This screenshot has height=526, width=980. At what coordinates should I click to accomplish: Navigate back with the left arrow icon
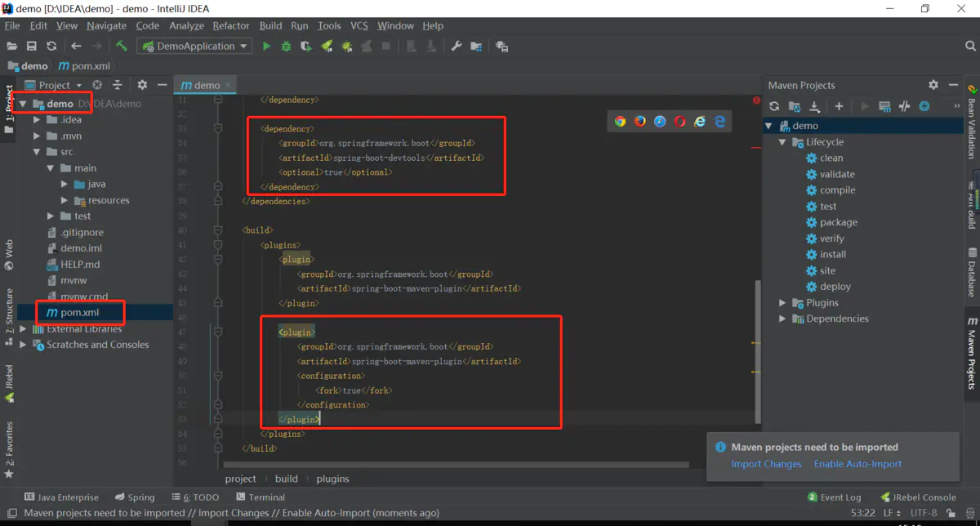(76, 47)
